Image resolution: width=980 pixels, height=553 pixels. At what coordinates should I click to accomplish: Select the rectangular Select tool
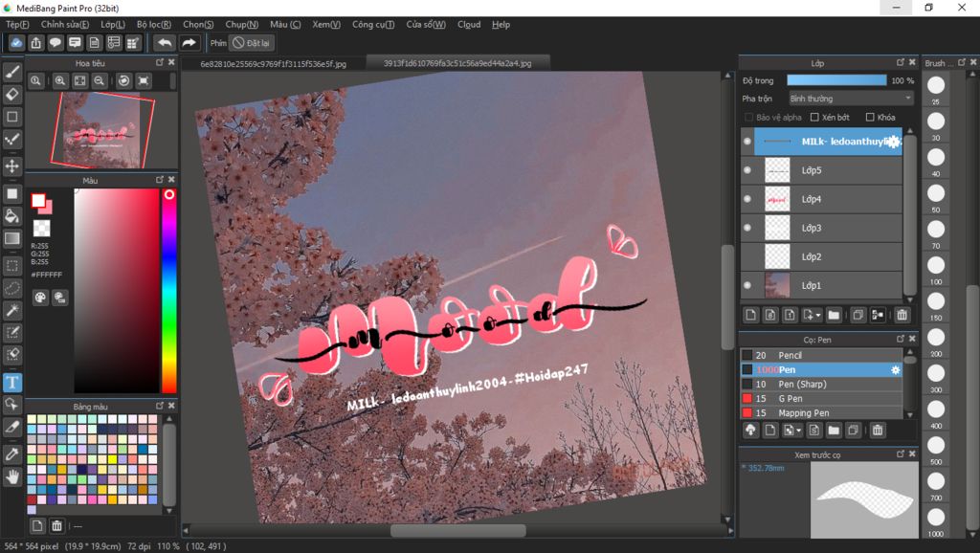(x=11, y=266)
